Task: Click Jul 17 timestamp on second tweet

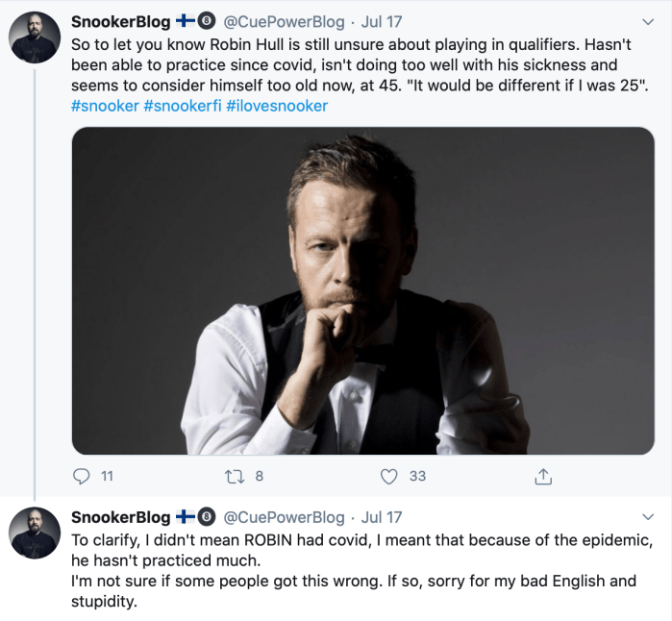Action: click(x=382, y=517)
